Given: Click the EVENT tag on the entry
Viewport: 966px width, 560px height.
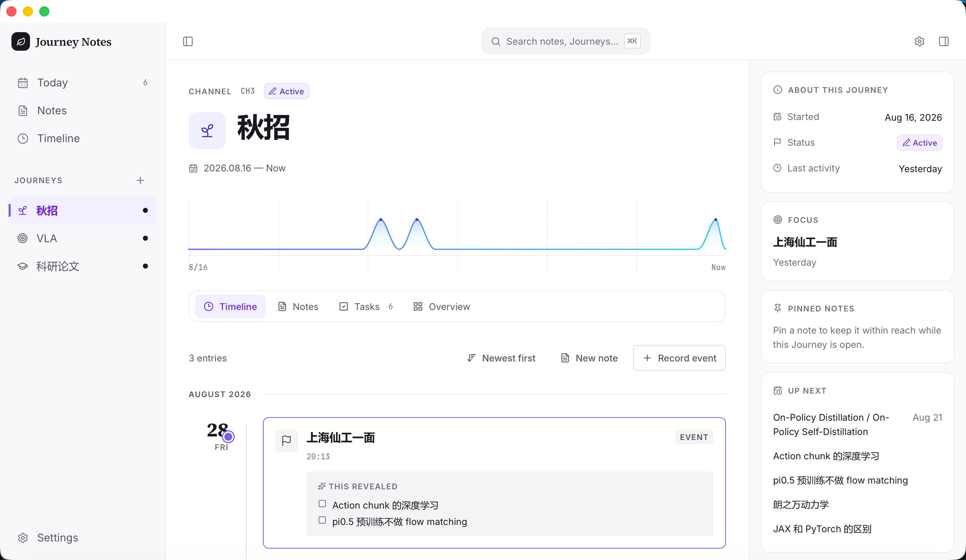Looking at the screenshot, I should (694, 437).
